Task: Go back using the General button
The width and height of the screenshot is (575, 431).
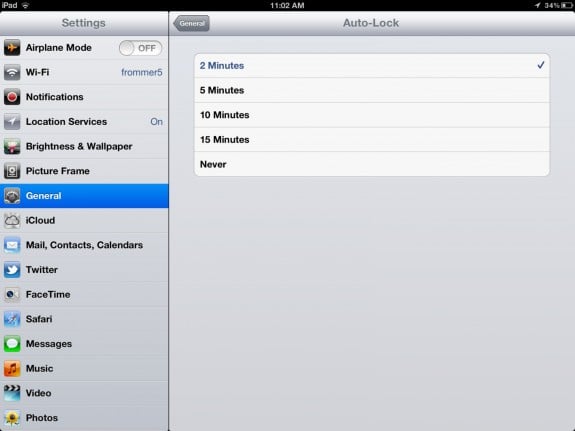Action: 191,23
